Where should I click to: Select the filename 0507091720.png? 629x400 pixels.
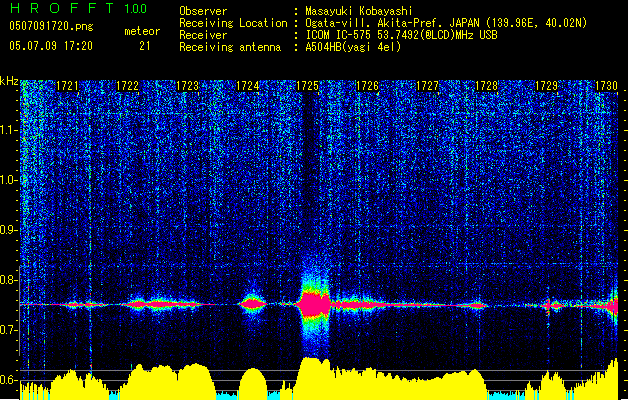click(51, 26)
